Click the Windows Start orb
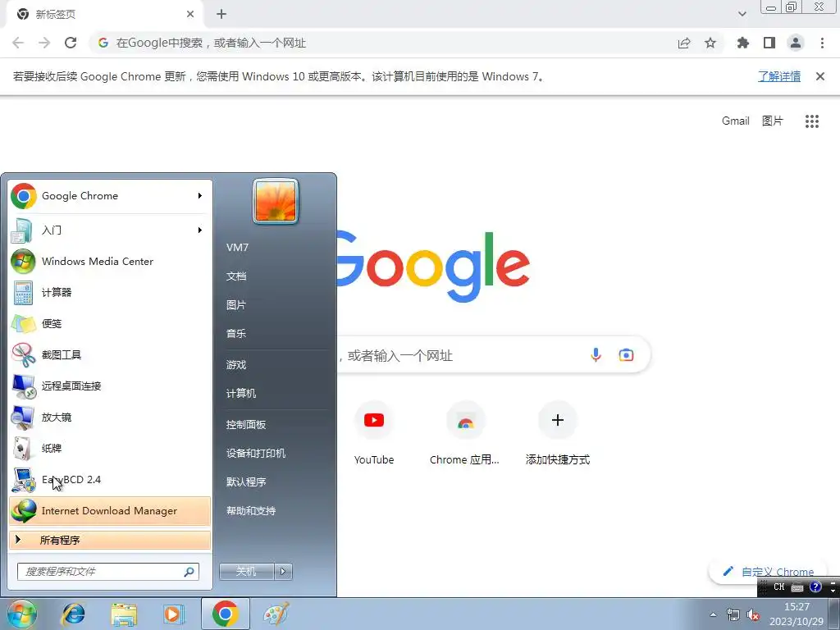The height and width of the screenshot is (630, 840). (21, 614)
